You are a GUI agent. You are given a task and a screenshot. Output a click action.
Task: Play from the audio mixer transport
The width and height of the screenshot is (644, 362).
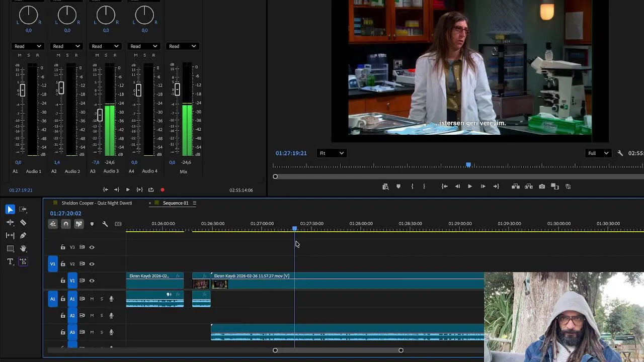click(128, 190)
